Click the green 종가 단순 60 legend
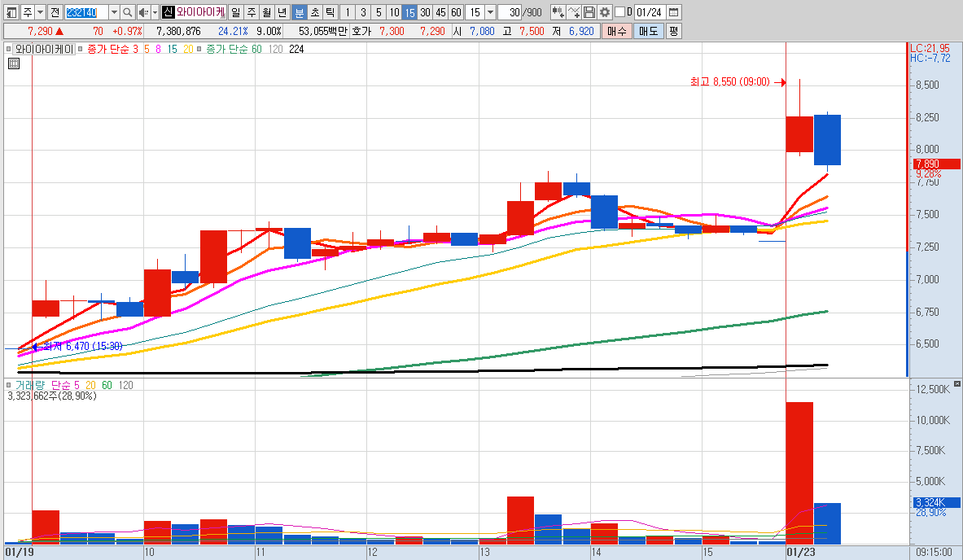This screenshot has height=560, width=963. [234, 49]
